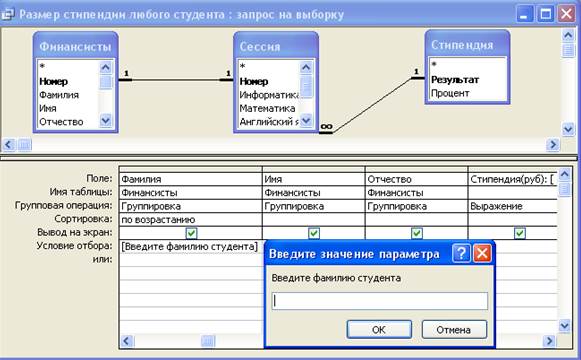Click the down arrow of the design grid's scrollbar
The width and height of the screenshot is (581, 360).
click(x=564, y=326)
